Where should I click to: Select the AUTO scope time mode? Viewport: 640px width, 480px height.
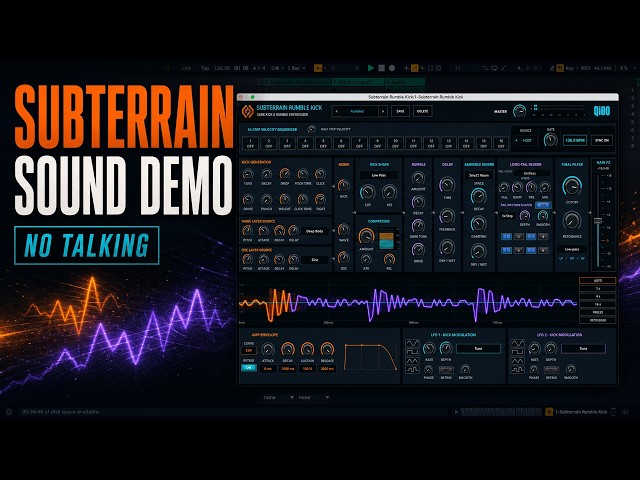pyautogui.click(x=598, y=280)
